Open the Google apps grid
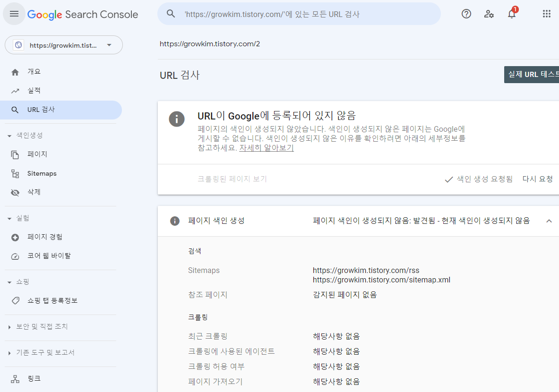Image resolution: width=559 pixels, height=392 pixels. 547,14
